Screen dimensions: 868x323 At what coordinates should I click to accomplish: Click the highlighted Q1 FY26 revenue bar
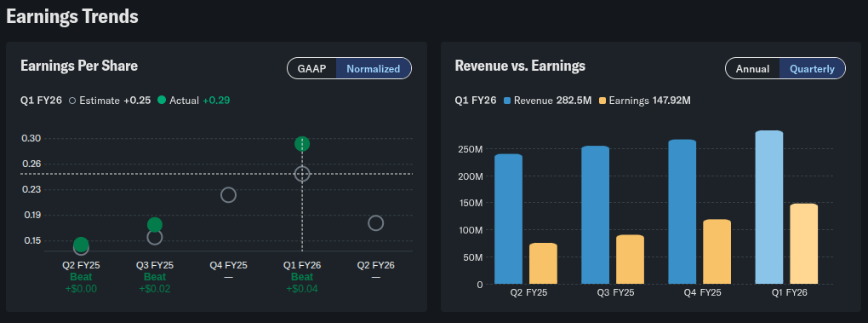(769, 207)
